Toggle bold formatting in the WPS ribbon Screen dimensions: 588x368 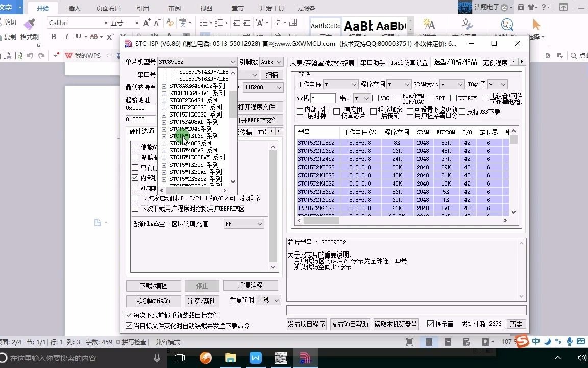[x=54, y=36]
